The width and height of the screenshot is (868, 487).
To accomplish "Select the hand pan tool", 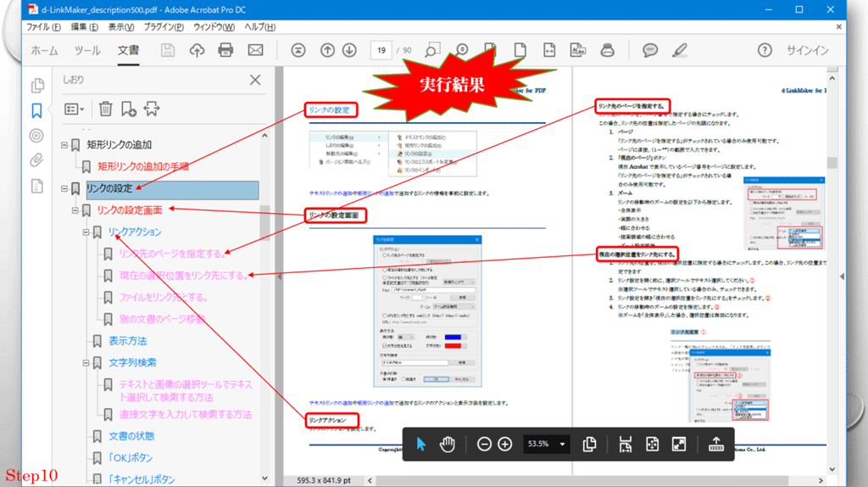I will [448, 444].
